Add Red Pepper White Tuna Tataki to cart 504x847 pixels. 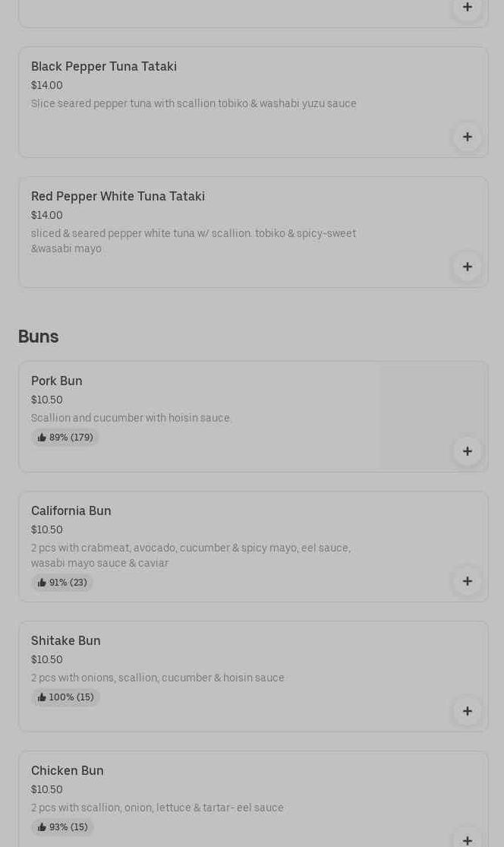click(x=467, y=267)
